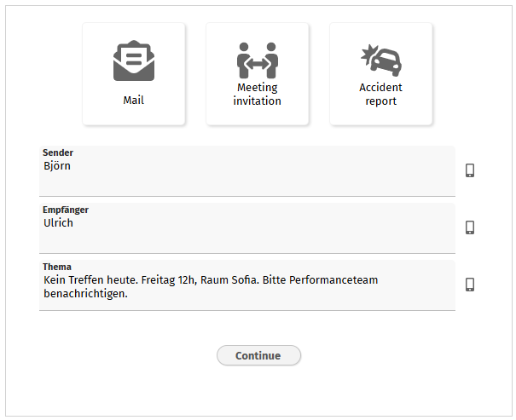Click the "Sender" field label
Screen dimensions: 516x420
coord(58,153)
